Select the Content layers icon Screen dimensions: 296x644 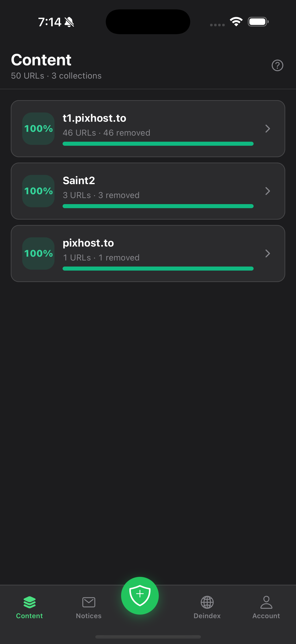pos(29,602)
